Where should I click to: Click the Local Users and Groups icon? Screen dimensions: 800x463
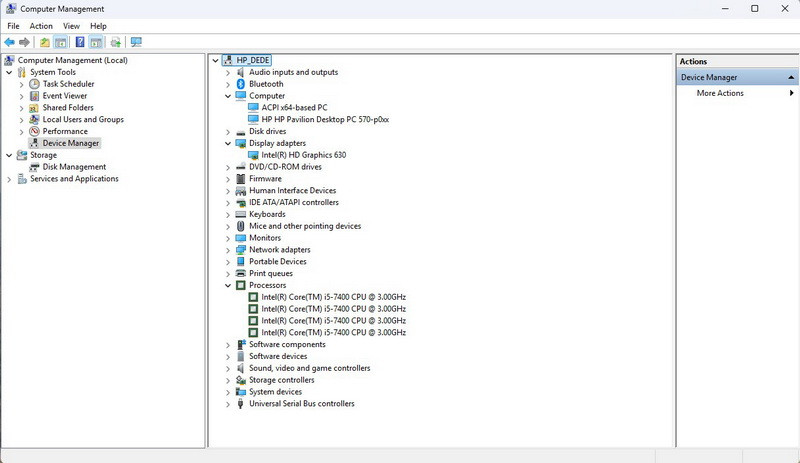click(x=34, y=119)
